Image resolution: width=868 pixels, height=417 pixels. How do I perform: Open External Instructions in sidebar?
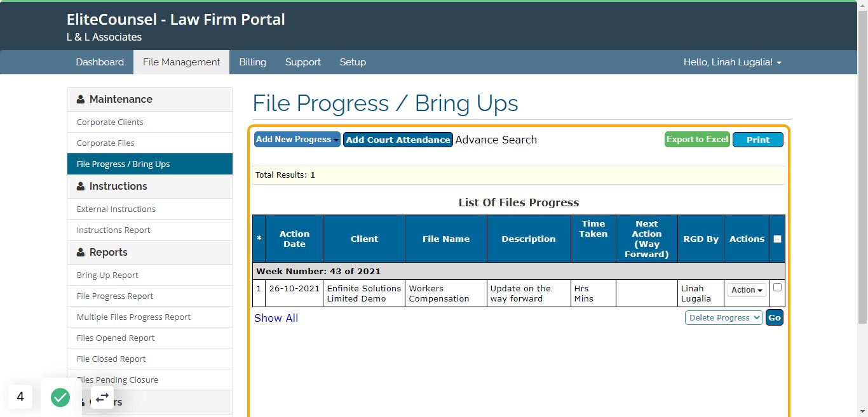click(150, 209)
